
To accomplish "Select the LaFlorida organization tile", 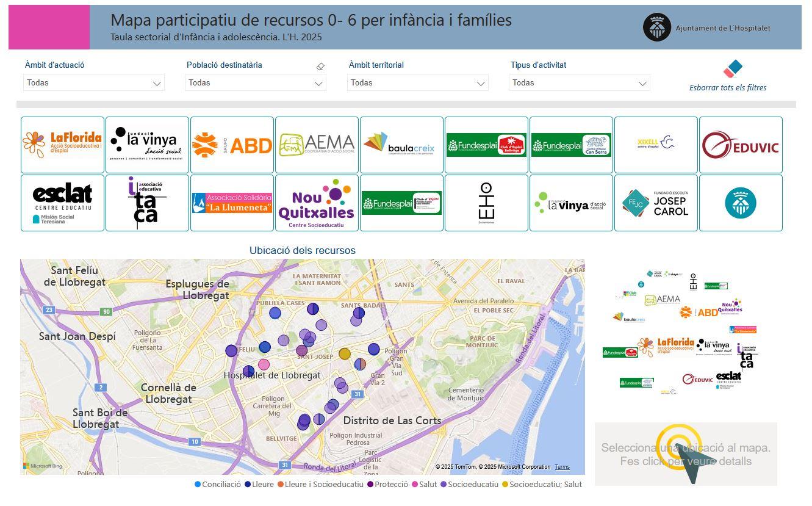I will (x=62, y=145).
